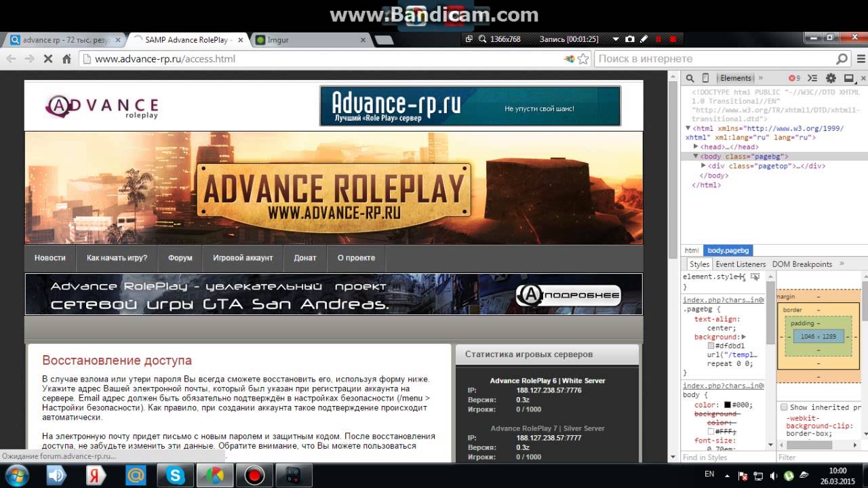Click black #000 color swatch
This screenshot has width=868, height=488.
click(728, 405)
